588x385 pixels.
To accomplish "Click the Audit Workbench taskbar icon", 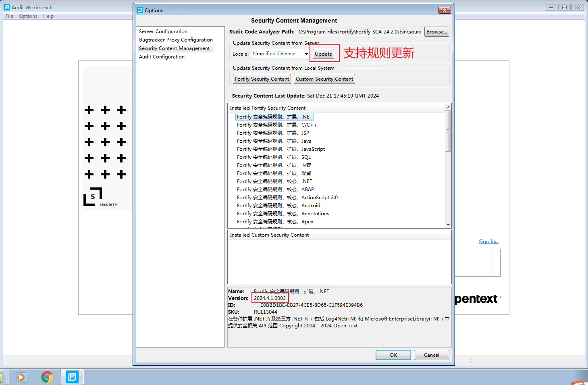I will (x=72, y=377).
